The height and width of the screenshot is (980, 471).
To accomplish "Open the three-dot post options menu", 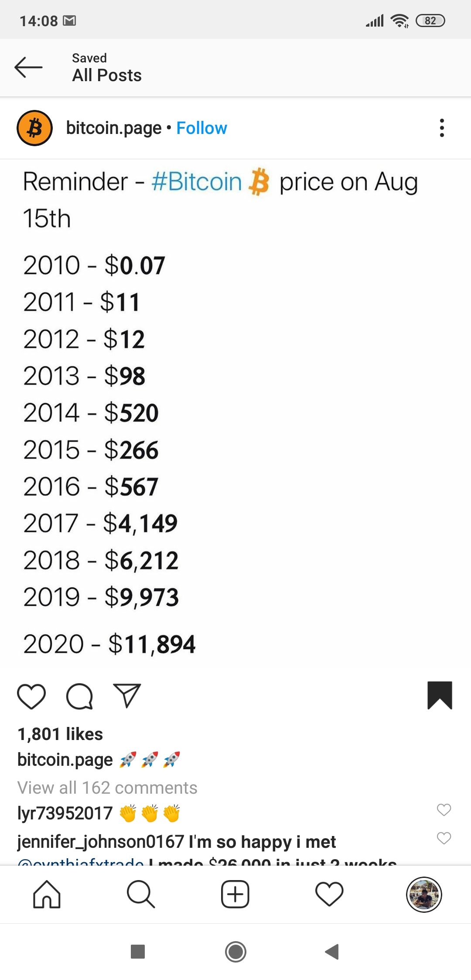I will point(442,128).
